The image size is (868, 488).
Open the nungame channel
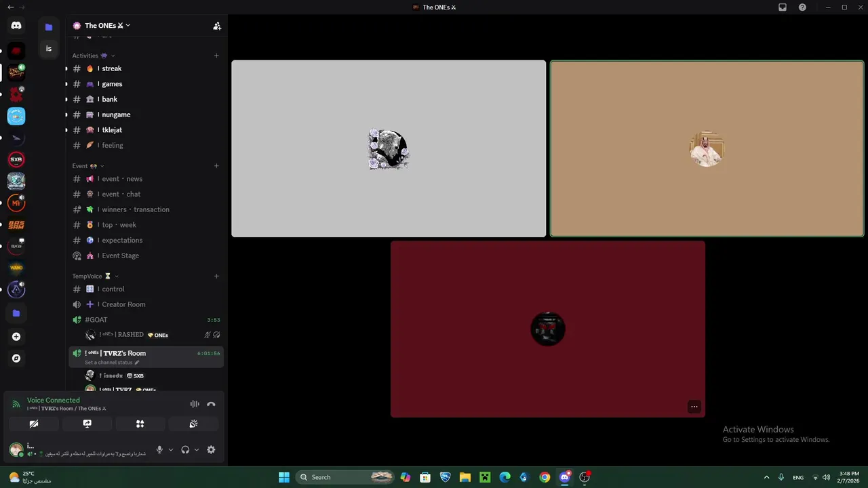point(146,115)
